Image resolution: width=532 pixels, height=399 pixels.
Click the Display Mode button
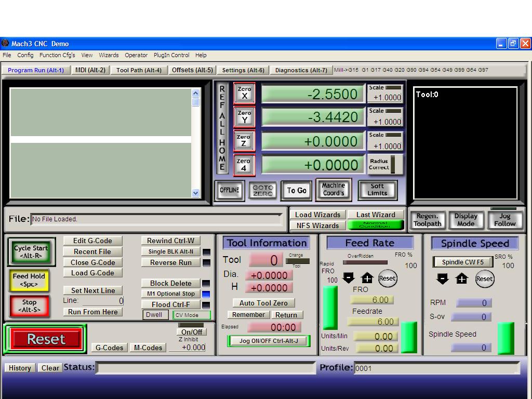coord(466,220)
